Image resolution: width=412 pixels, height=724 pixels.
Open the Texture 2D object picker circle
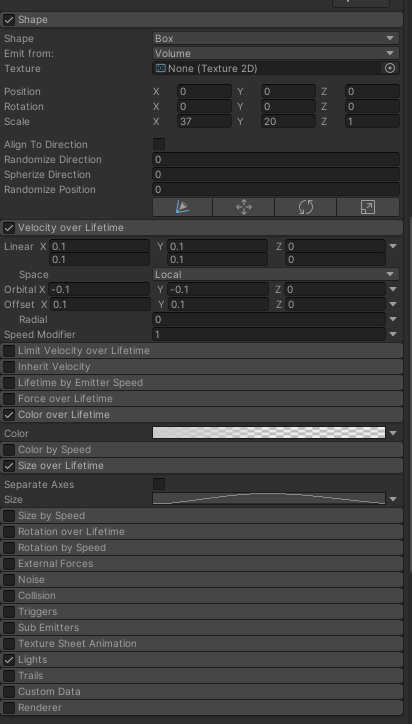pyautogui.click(x=390, y=68)
